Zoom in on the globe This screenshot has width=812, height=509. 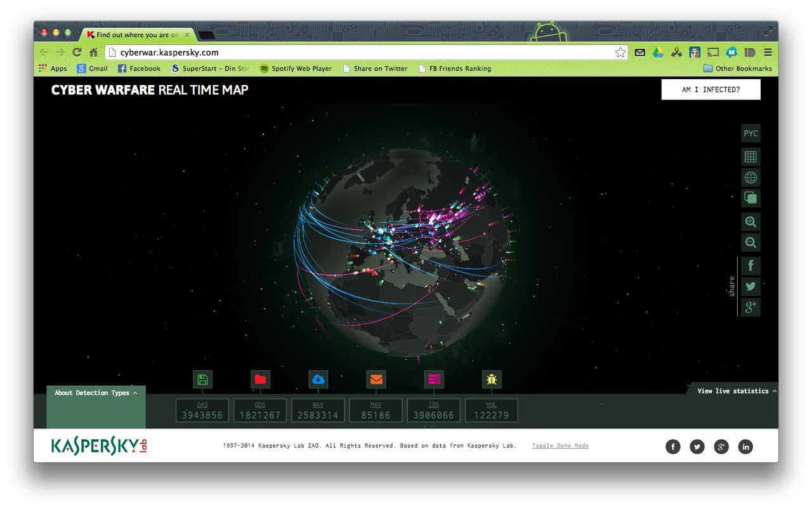pos(750,222)
